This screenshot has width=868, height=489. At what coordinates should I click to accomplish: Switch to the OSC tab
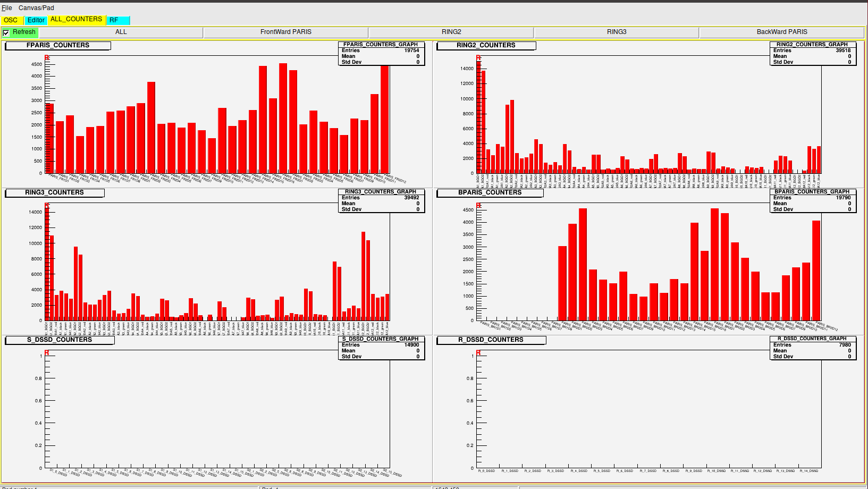point(10,20)
